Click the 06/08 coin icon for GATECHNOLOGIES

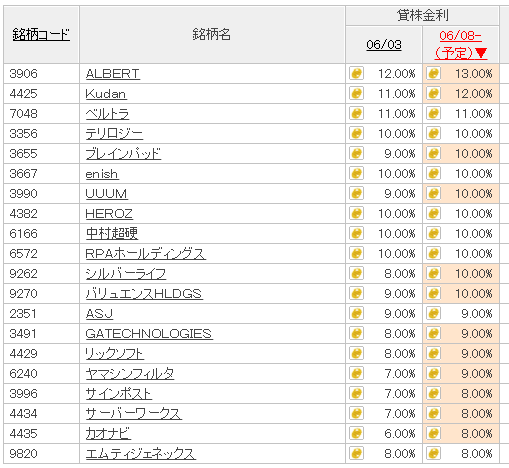click(434, 333)
